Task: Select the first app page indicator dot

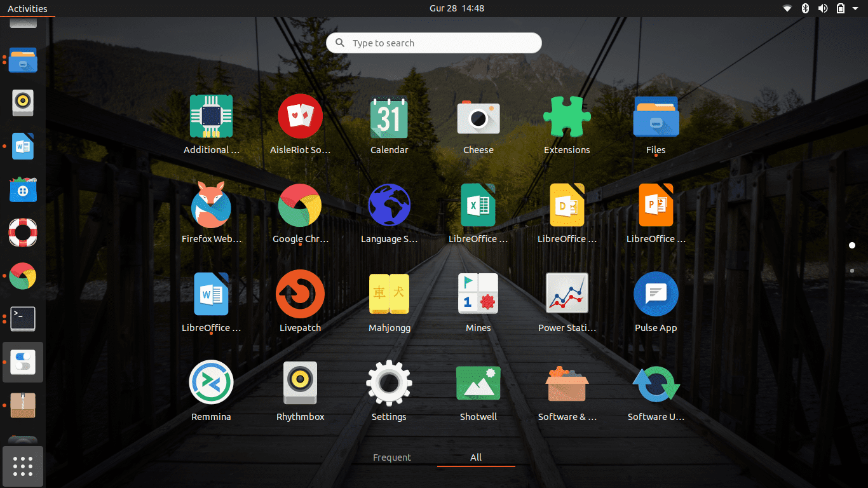Action: pos(852,245)
